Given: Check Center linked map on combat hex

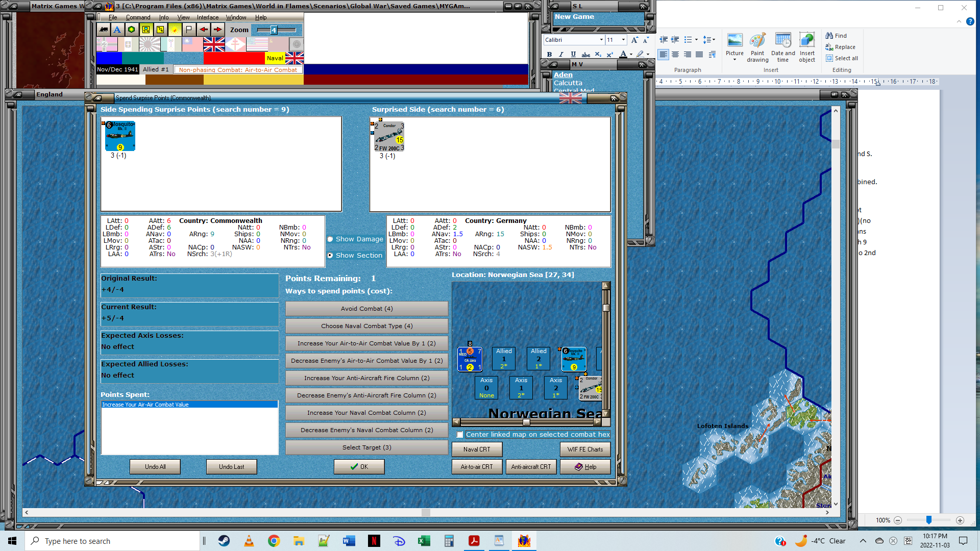Looking at the screenshot, I should click(460, 435).
